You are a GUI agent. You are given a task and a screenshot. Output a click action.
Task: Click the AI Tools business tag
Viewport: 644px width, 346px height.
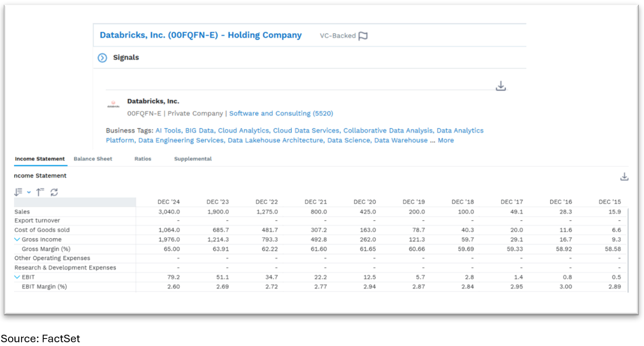pos(168,131)
